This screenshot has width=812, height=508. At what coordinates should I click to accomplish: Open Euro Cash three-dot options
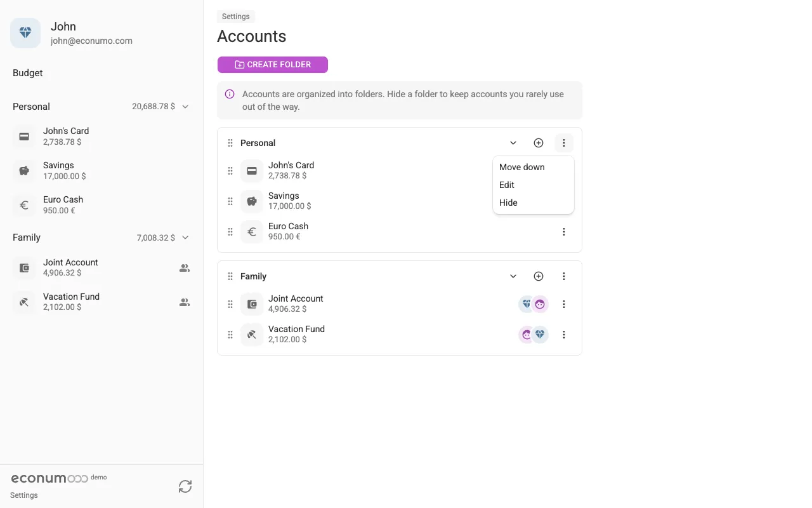click(564, 232)
